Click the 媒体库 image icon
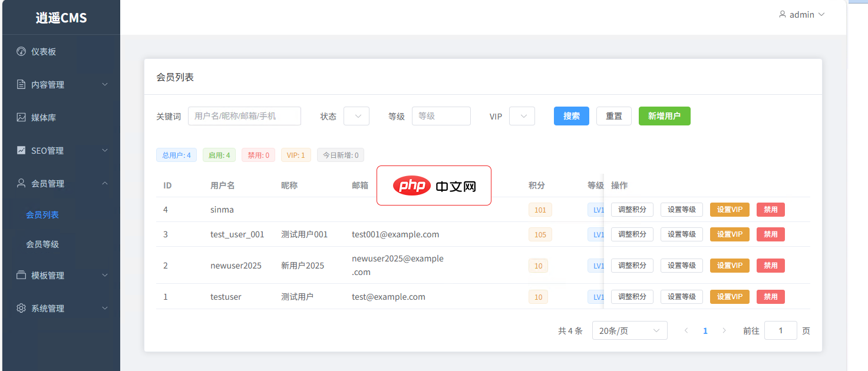This screenshot has height=371, width=868. [22, 117]
